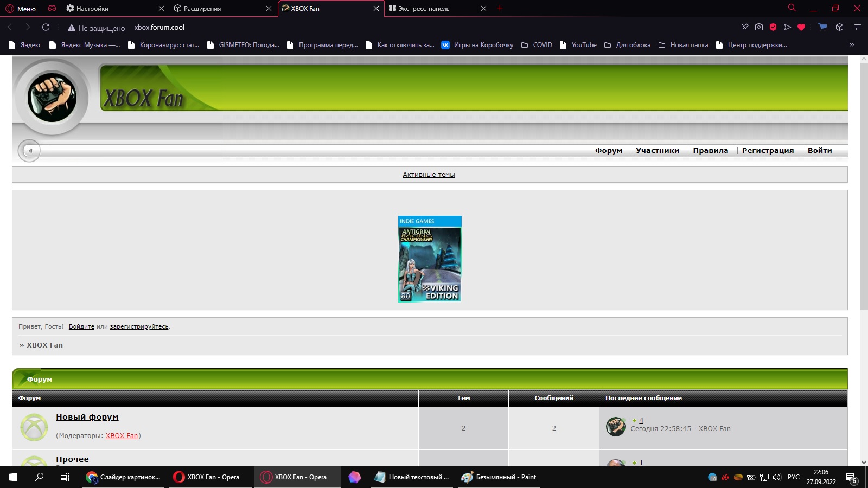Expand the Для облока bookmark folder
The width and height of the screenshot is (868, 488).
coord(627,45)
